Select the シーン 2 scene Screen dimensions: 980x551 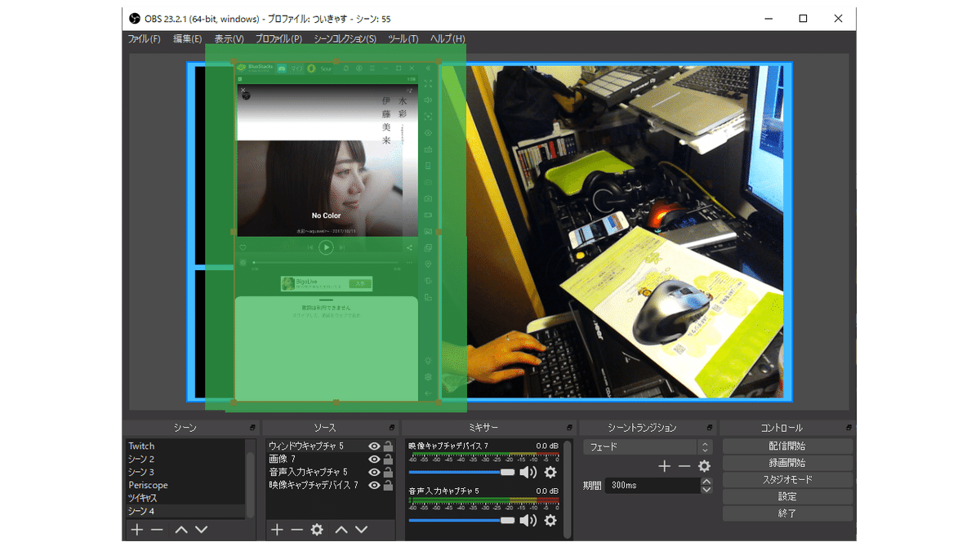(x=185, y=460)
